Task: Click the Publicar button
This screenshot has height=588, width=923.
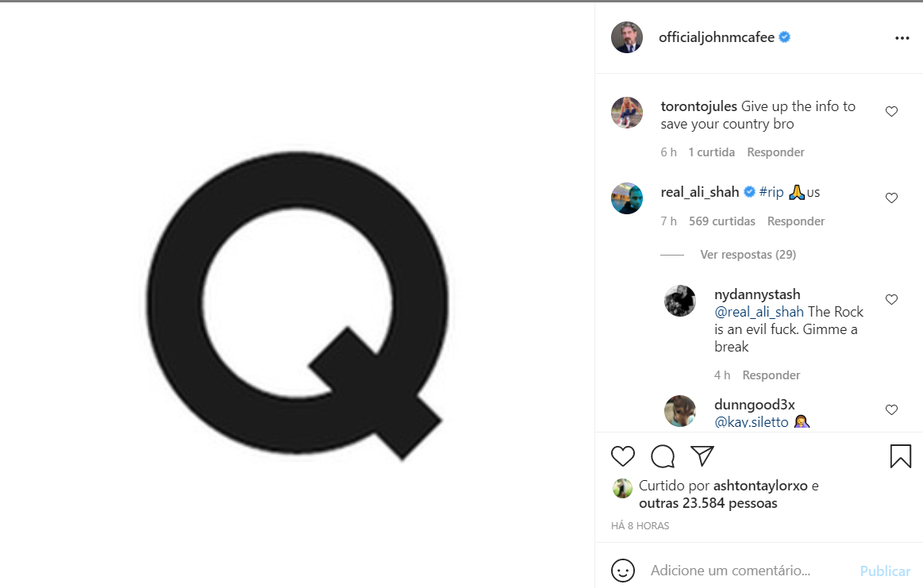Action: (x=885, y=571)
